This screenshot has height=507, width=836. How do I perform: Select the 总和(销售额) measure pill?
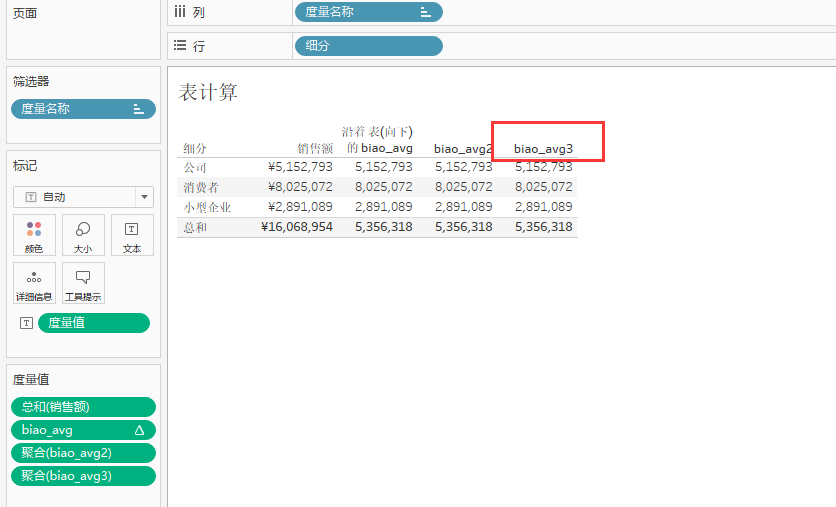(x=83, y=407)
